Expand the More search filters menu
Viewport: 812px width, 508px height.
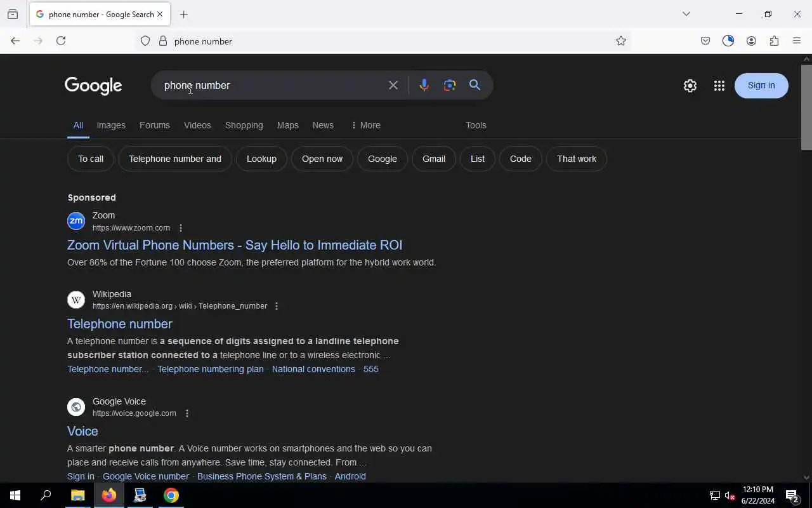click(365, 125)
